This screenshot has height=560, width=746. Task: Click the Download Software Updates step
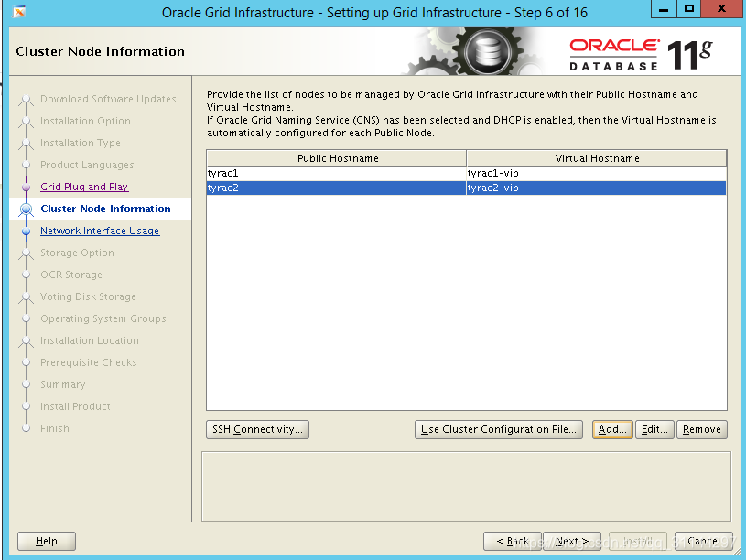click(x=108, y=99)
